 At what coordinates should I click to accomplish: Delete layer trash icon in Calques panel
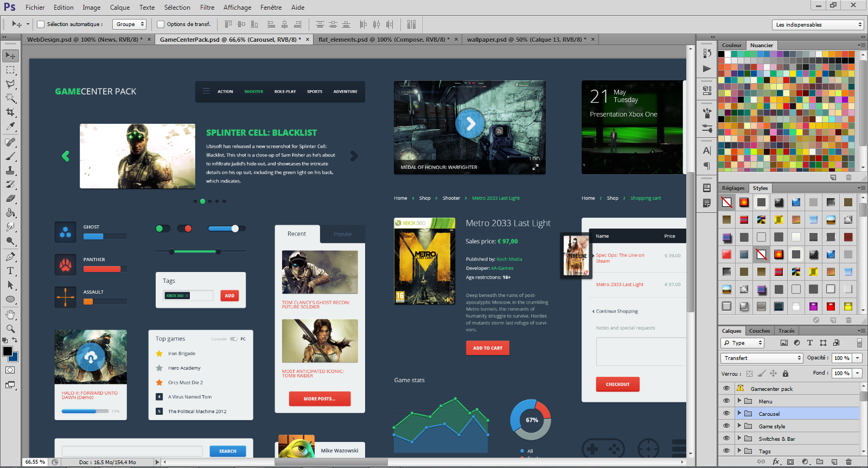[848, 461]
